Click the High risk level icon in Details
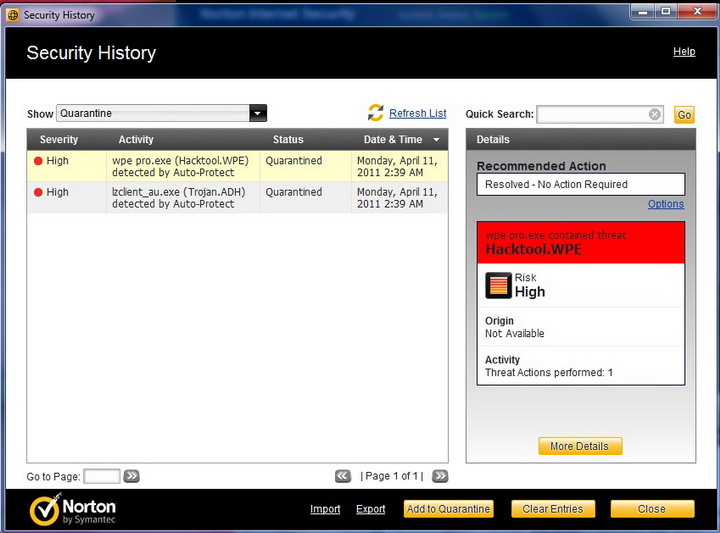 [x=498, y=285]
